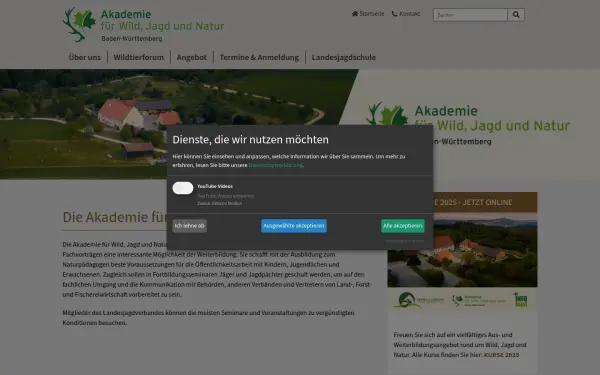Image resolution: width=600 pixels, height=375 pixels.
Task: Click the 'Die Akademie für' page heading
Action: click(115, 217)
